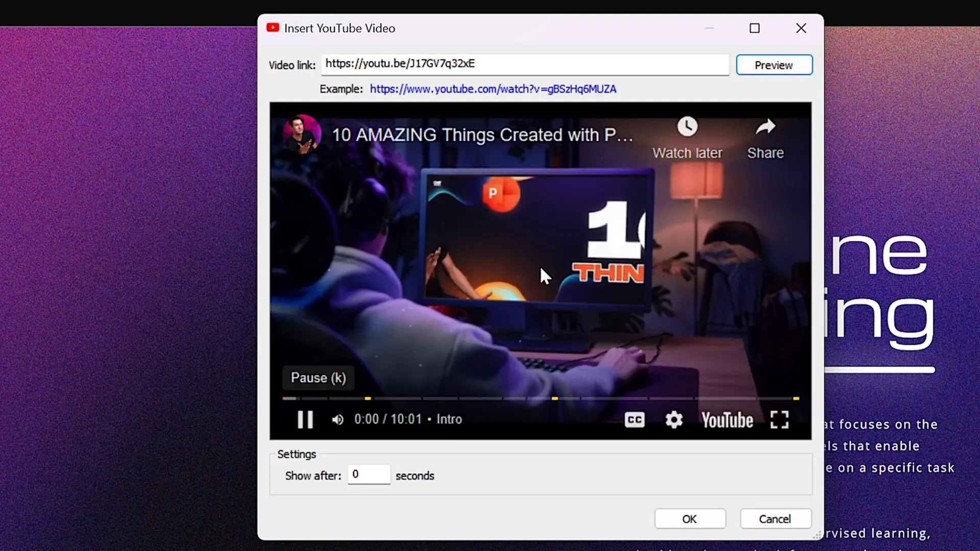Click the Intro chapter label

click(x=449, y=419)
